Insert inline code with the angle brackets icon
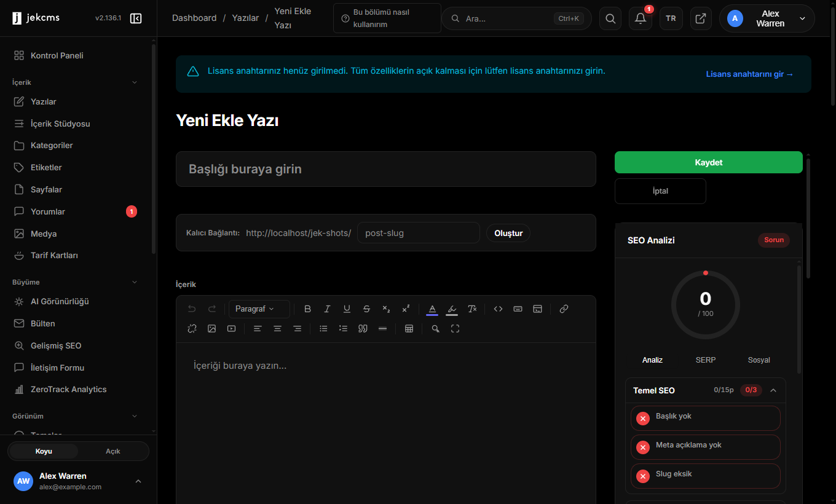836x504 pixels. pos(499,309)
